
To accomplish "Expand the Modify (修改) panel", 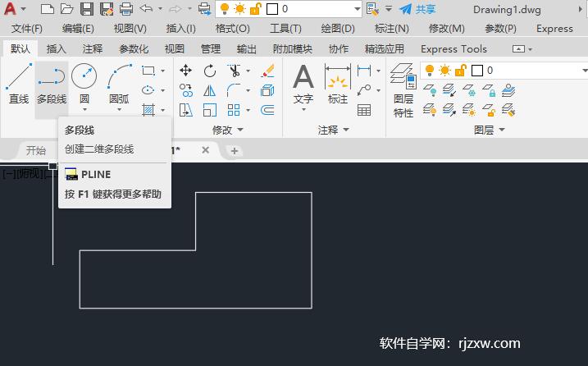I will pos(228,130).
